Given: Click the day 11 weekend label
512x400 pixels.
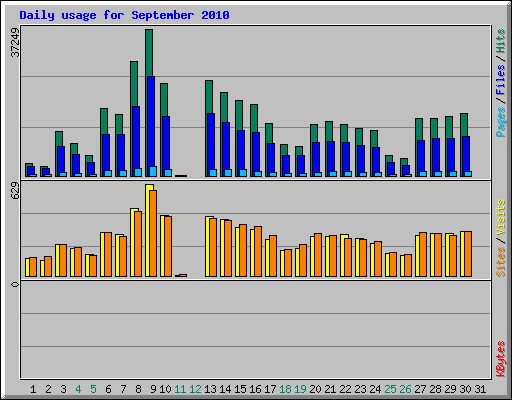Looking at the screenshot, I should [x=180, y=389].
